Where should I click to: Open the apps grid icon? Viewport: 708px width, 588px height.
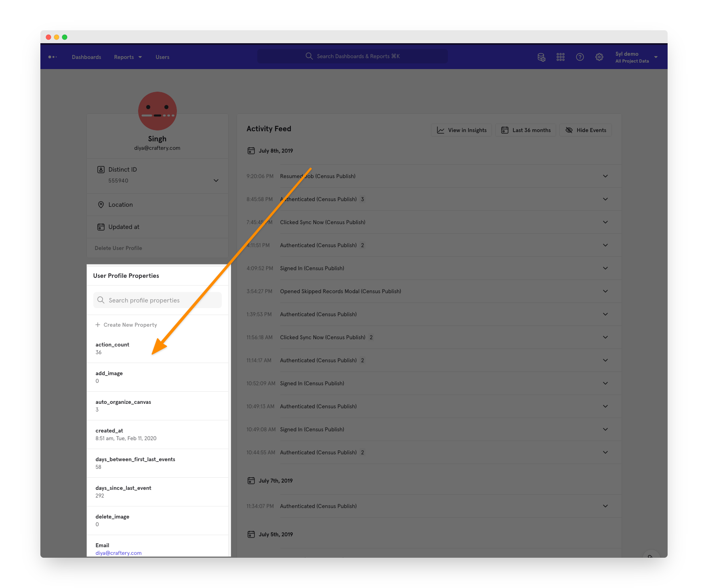tap(561, 57)
